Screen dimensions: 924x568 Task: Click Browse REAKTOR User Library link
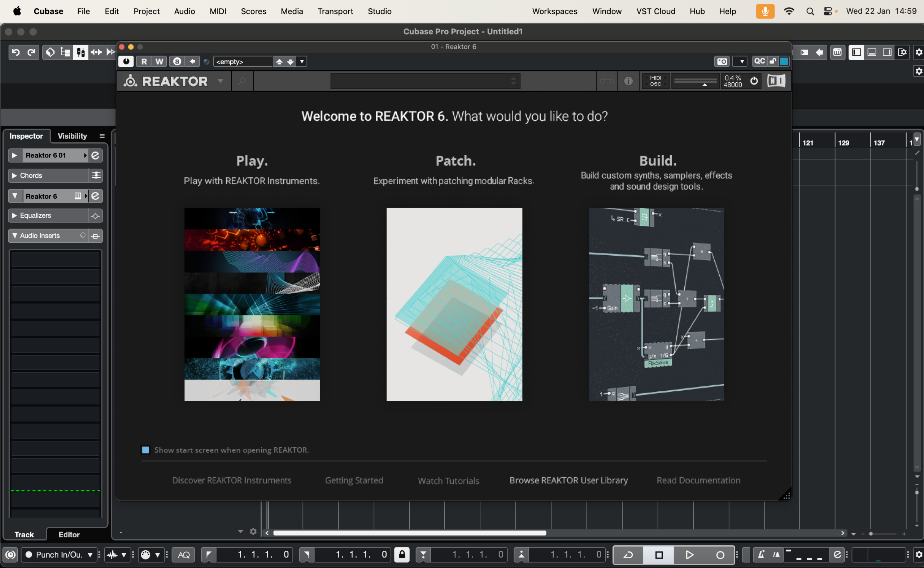(568, 480)
